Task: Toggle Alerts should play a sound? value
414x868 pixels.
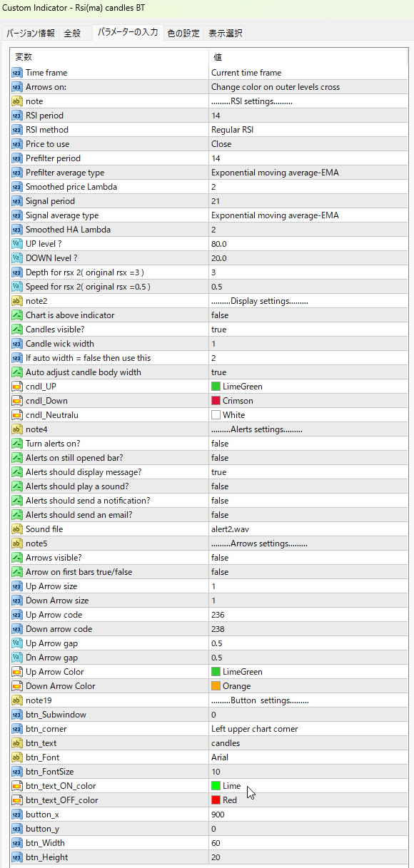Action: coord(309,486)
